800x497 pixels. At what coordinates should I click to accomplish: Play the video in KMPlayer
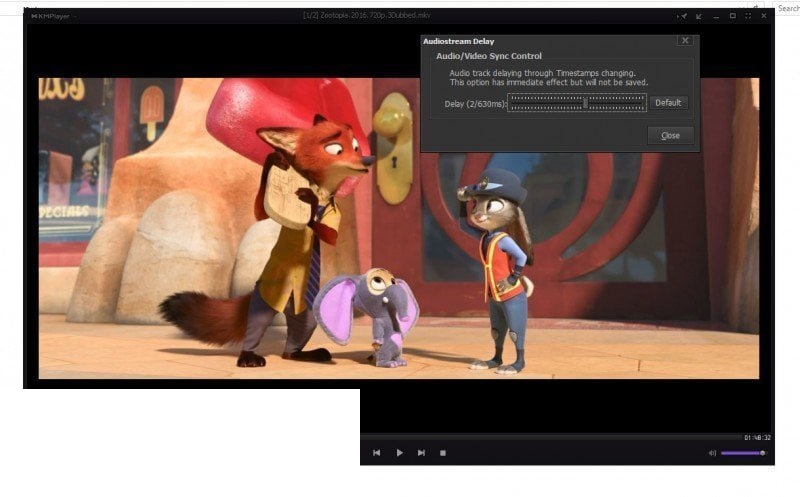[x=399, y=453]
